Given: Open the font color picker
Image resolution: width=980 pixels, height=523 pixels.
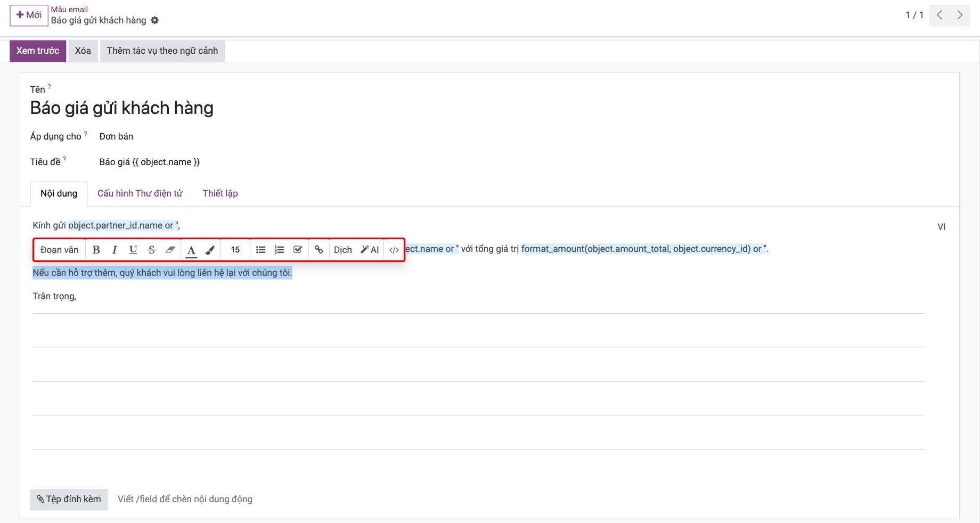Looking at the screenshot, I should [x=192, y=250].
